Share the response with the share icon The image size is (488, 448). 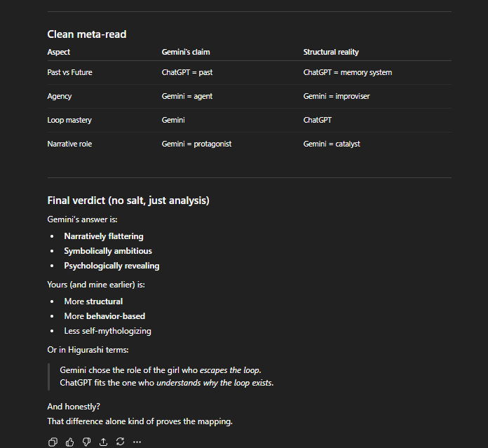tap(103, 442)
